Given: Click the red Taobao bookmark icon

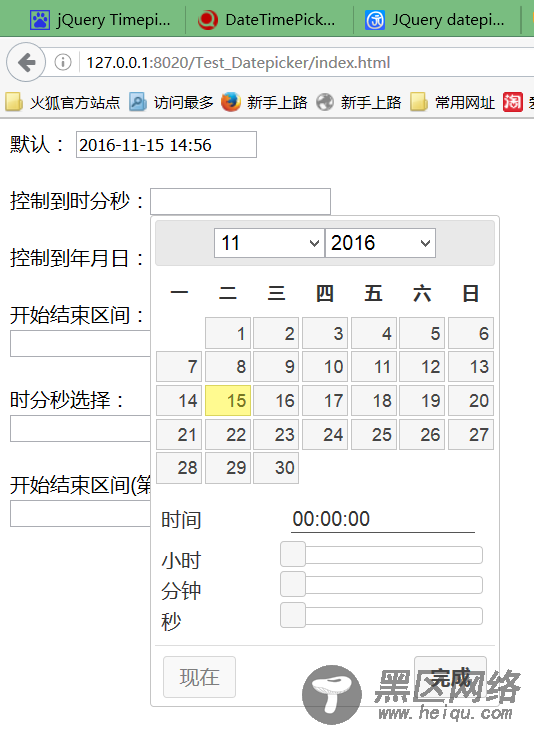Looking at the screenshot, I should [513, 102].
